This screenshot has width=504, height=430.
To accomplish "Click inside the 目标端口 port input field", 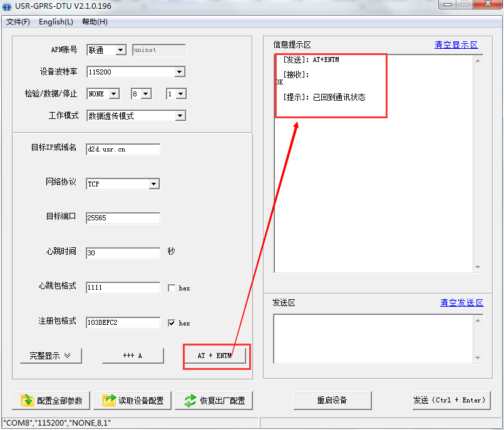I will point(123,217).
